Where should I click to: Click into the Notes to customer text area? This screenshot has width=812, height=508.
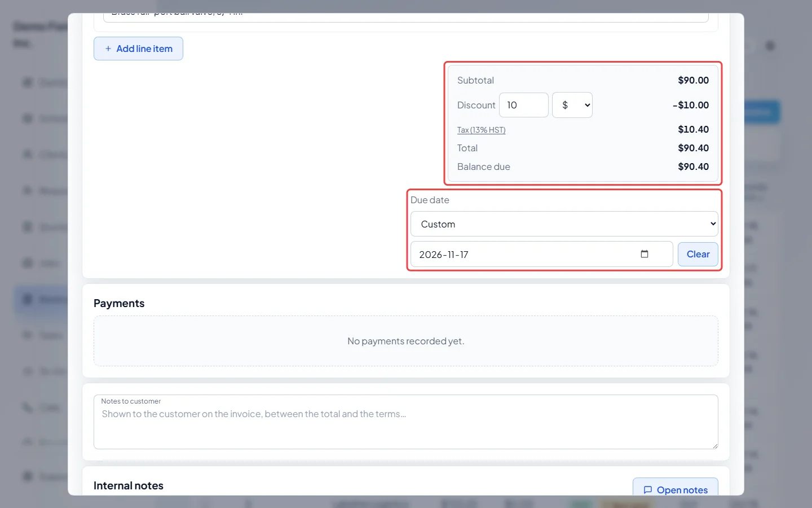point(406,422)
